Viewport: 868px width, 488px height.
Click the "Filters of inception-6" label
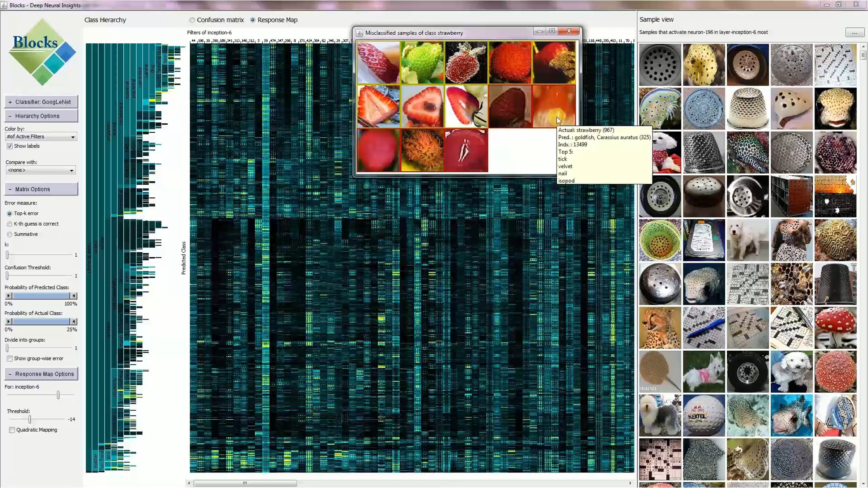pos(209,33)
